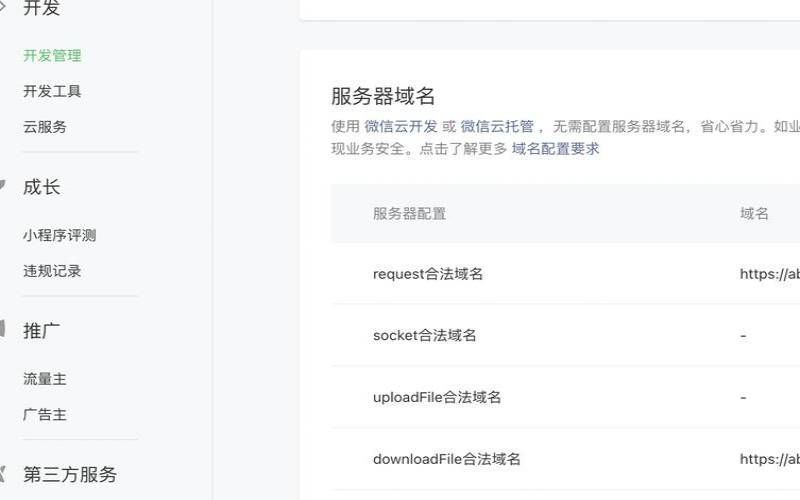Click the 服务器配置 column header

(410, 214)
